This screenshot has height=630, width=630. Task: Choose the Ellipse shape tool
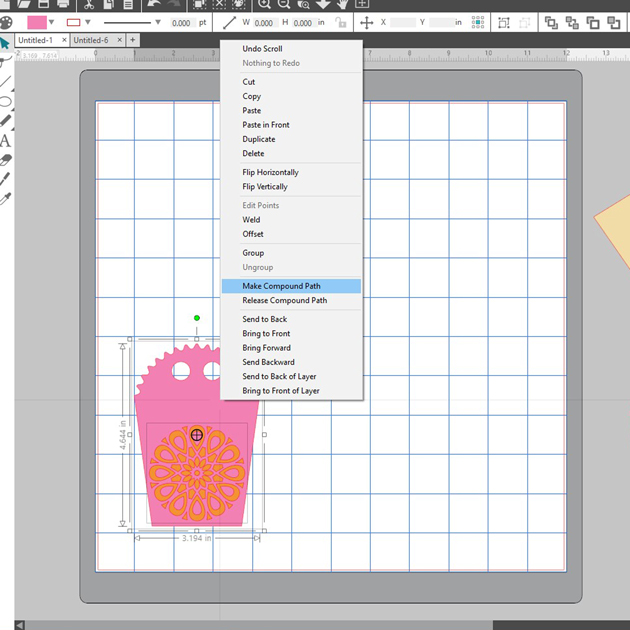[5, 101]
